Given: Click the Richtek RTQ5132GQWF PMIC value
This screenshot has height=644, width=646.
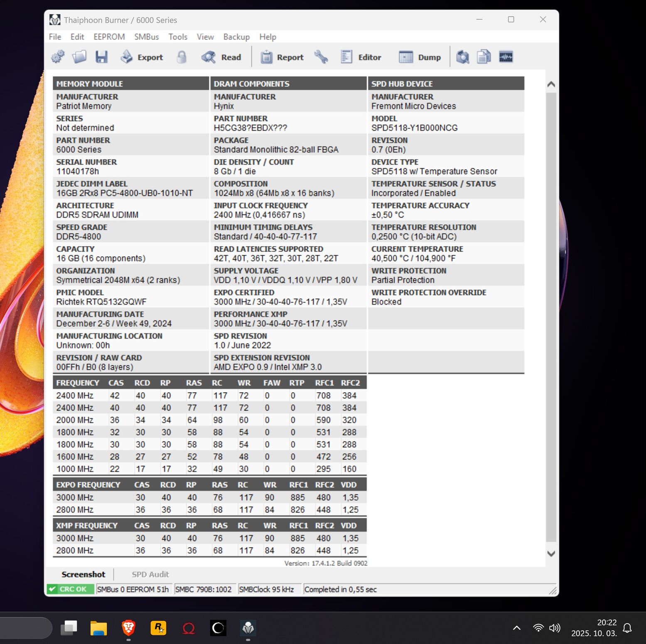Looking at the screenshot, I should click(101, 302).
